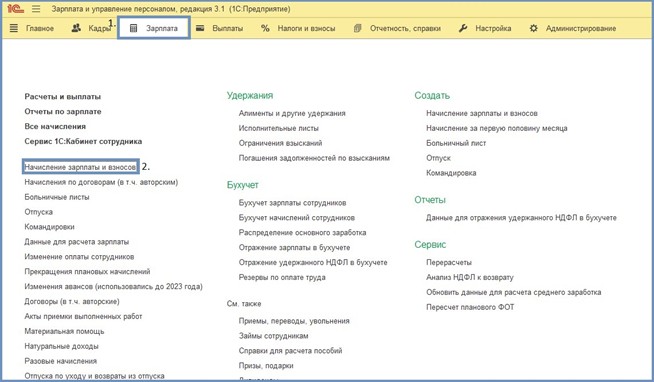Open Погашения задолженностей по взысканиям
The width and height of the screenshot is (654, 382).
tap(314, 158)
